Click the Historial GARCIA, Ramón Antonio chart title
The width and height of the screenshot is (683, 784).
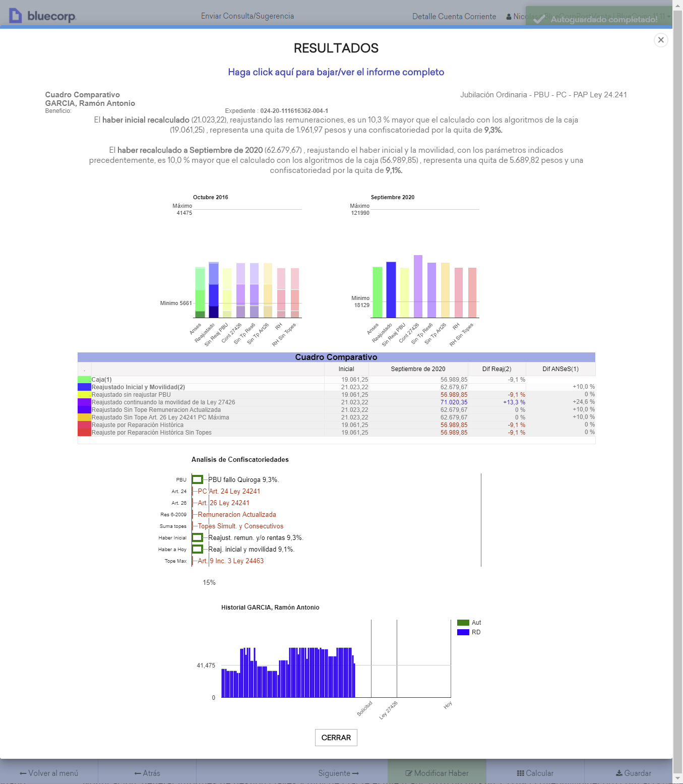pos(270,608)
